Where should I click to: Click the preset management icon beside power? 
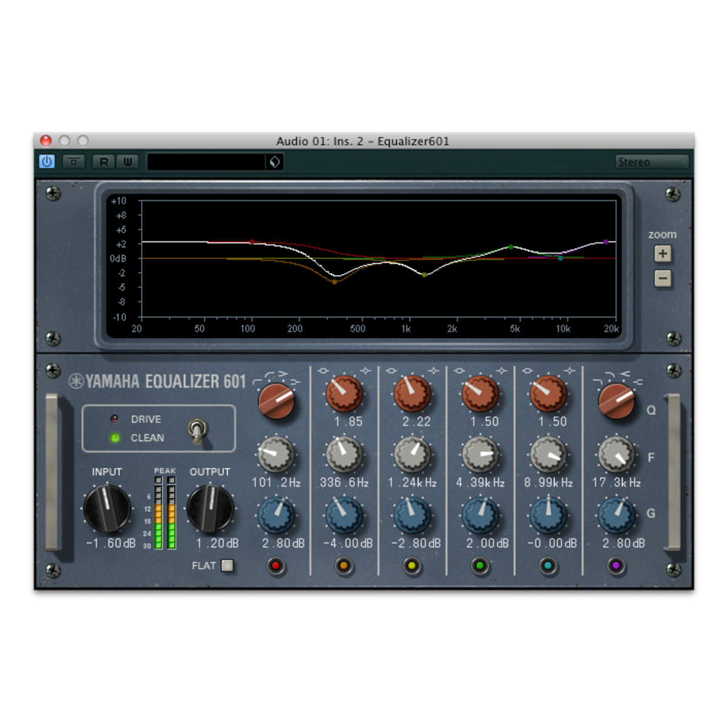click(74, 161)
